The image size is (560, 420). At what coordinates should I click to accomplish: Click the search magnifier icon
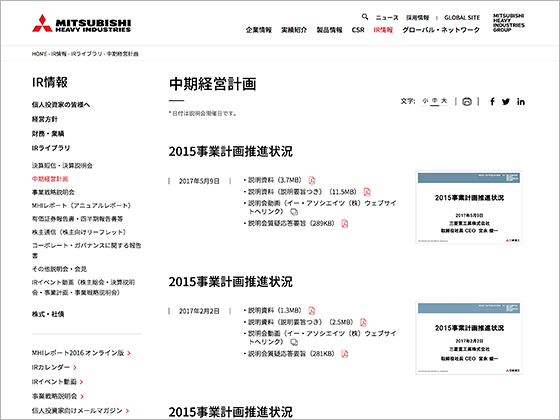coord(365,17)
